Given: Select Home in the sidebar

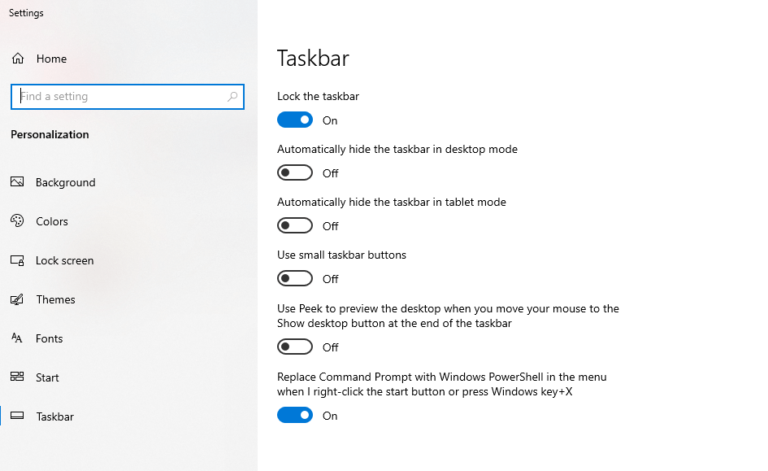Looking at the screenshot, I should pyautogui.click(x=51, y=59).
